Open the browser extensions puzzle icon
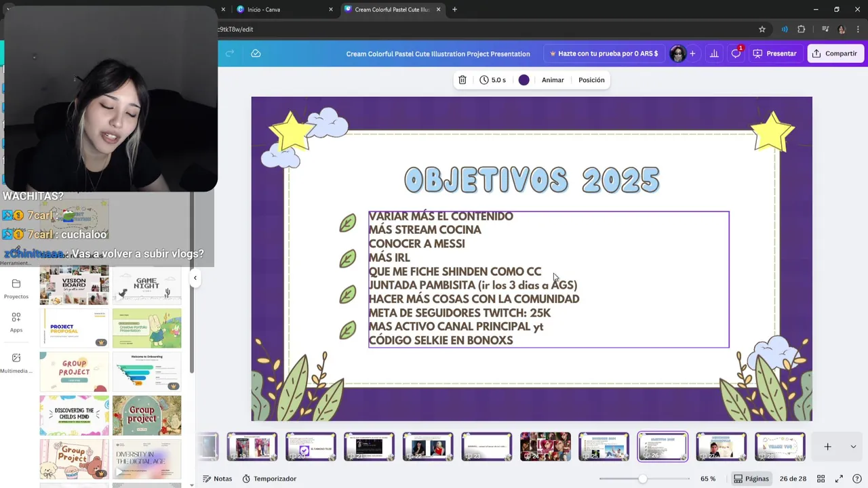This screenshot has width=868, height=488. coord(802,29)
